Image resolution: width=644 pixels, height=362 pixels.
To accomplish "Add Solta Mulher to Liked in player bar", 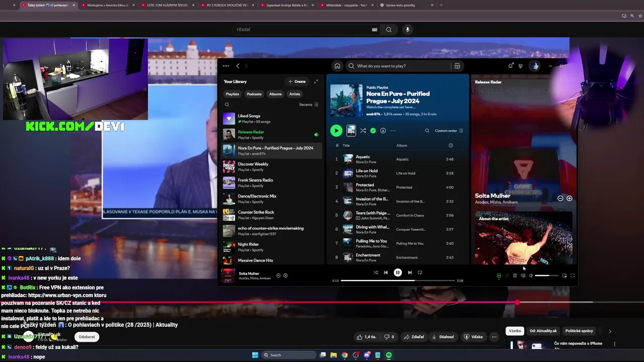I will coord(285,276).
